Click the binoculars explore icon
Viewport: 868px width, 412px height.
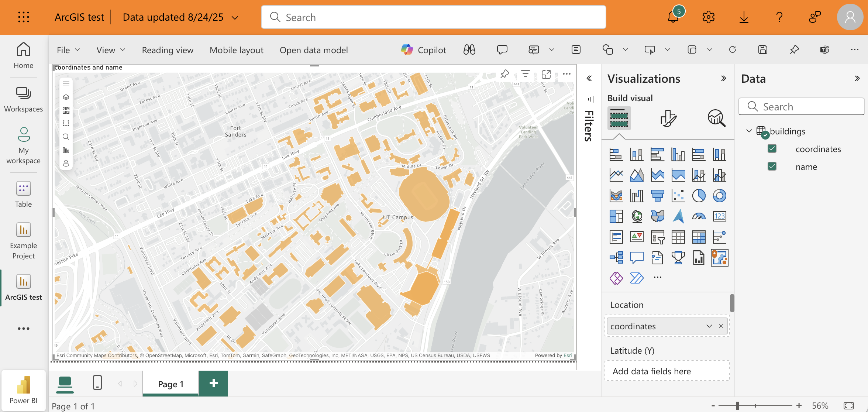pos(469,50)
